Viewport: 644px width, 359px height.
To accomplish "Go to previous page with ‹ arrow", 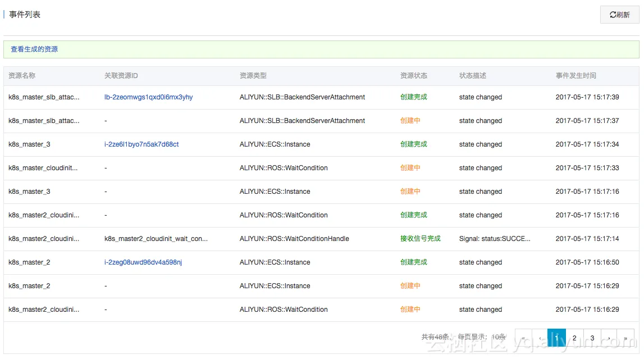I will pos(540,338).
